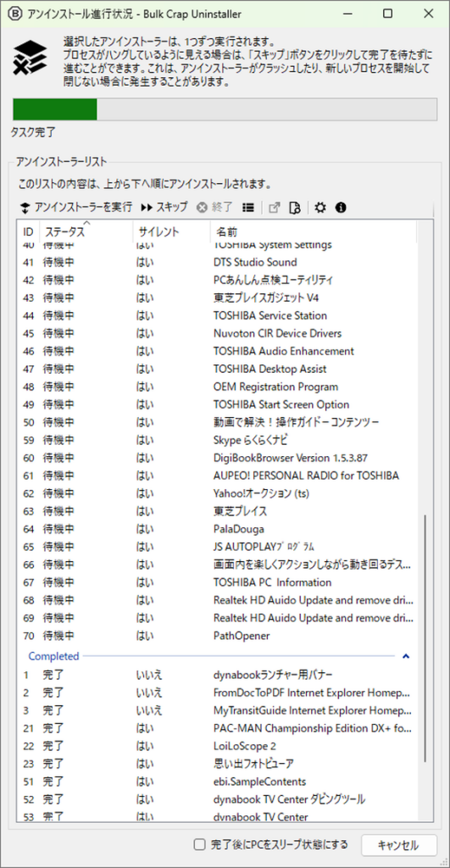Select Realtek HD Audio row with ID 68
This screenshot has width=450, height=868.
pyautogui.click(x=218, y=600)
